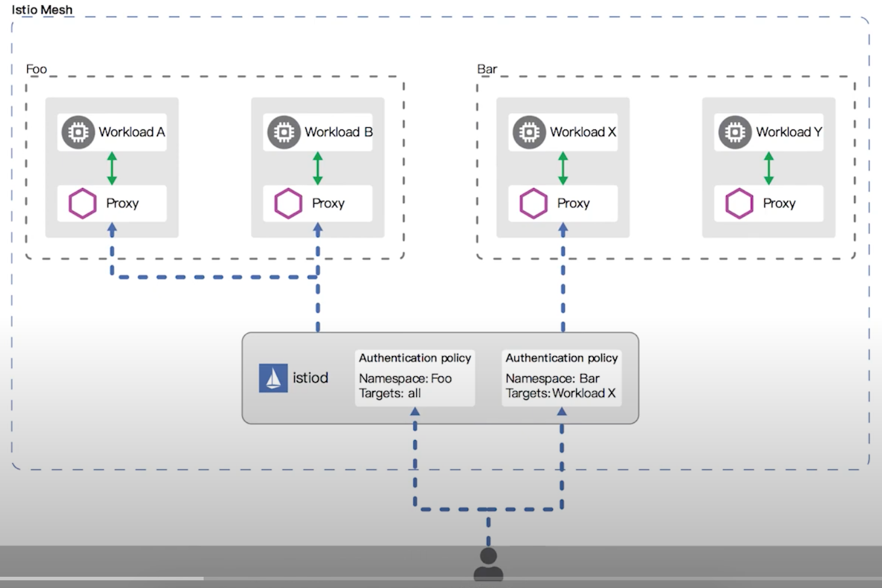Select the hexagon Proxy icon under Workload Y
Screen dimensions: 882x588
click(739, 203)
